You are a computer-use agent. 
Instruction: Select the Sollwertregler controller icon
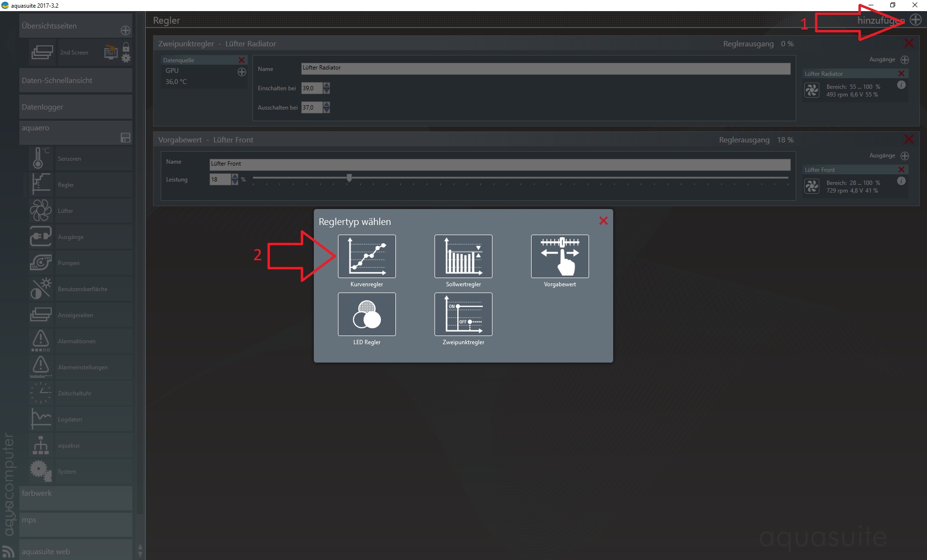click(463, 256)
